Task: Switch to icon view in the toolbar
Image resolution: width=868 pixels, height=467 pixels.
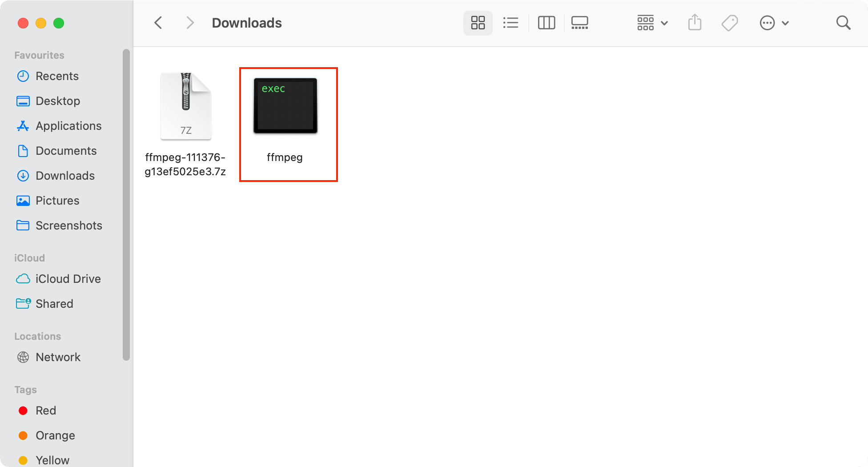Action: pos(478,22)
